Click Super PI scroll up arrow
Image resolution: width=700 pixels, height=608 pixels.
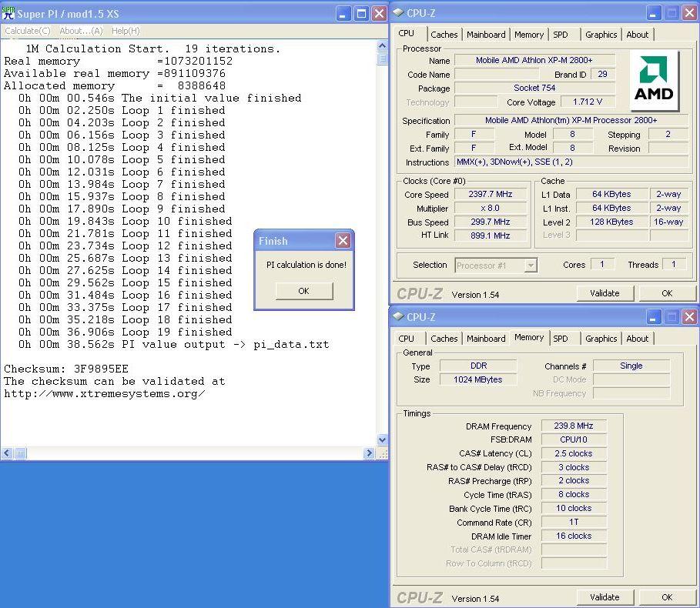[382, 45]
